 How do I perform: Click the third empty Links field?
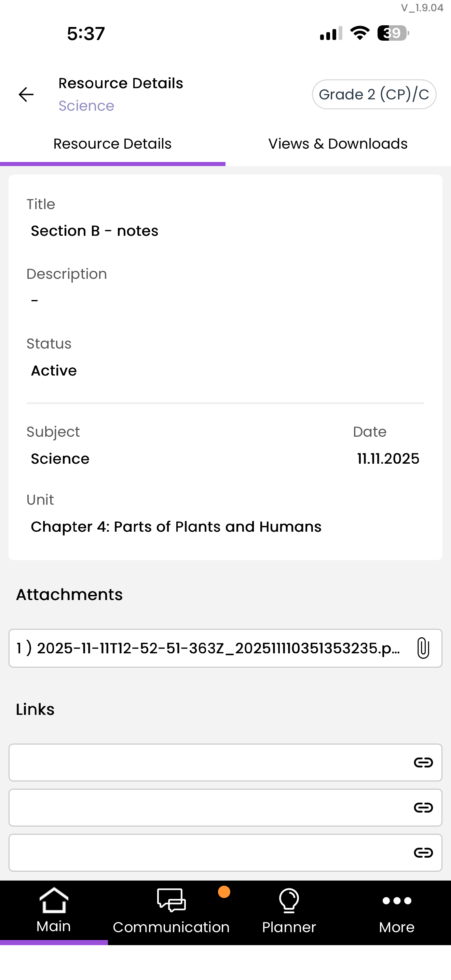[209, 853]
